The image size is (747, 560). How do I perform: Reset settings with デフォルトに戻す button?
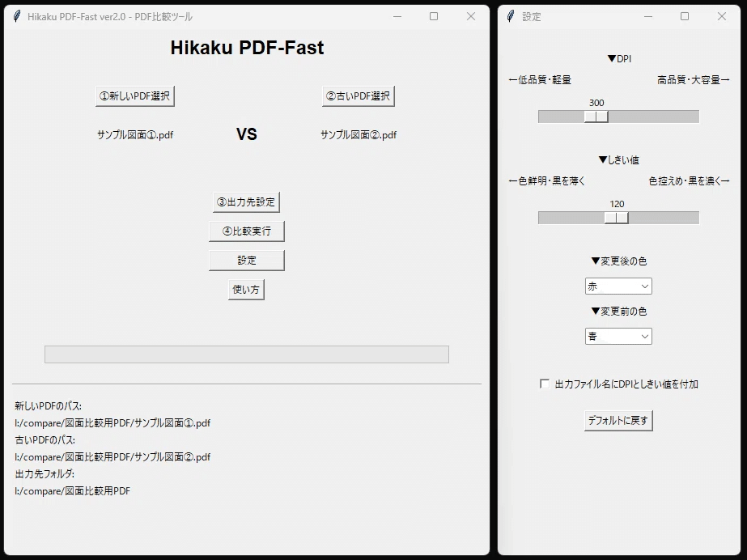pyautogui.click(x=618, y=420)
